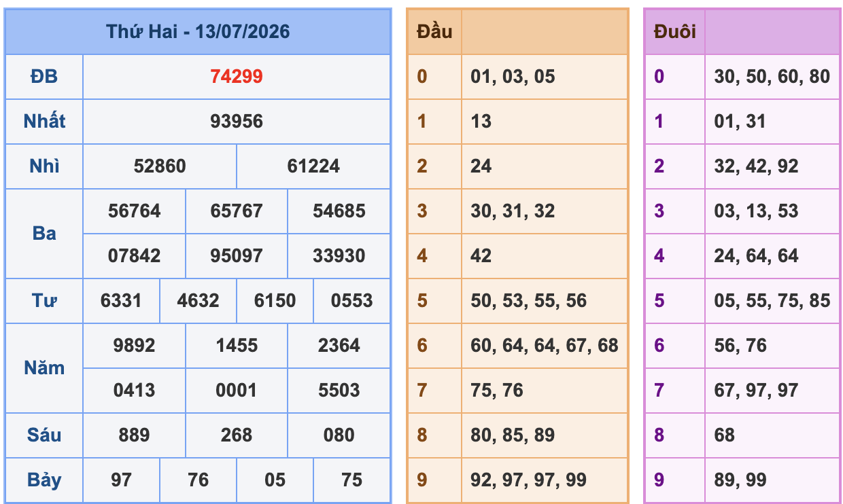Image resolution: width=843 pixels, height=504 pixels.
Task: Click Đuôi row 3 values 03, 13, 53
Action: [756, 211]
